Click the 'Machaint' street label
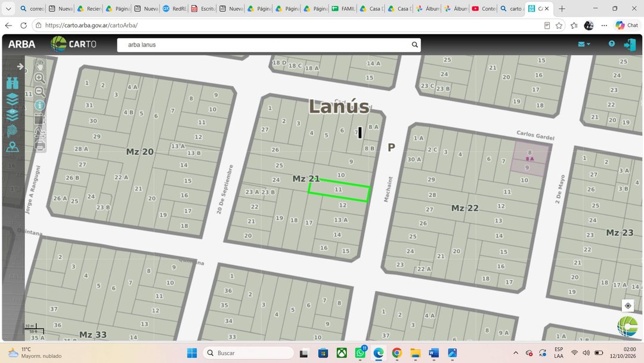Image resolution: width=644 pixels, height=363 pixels. click(x=388, y=189)
